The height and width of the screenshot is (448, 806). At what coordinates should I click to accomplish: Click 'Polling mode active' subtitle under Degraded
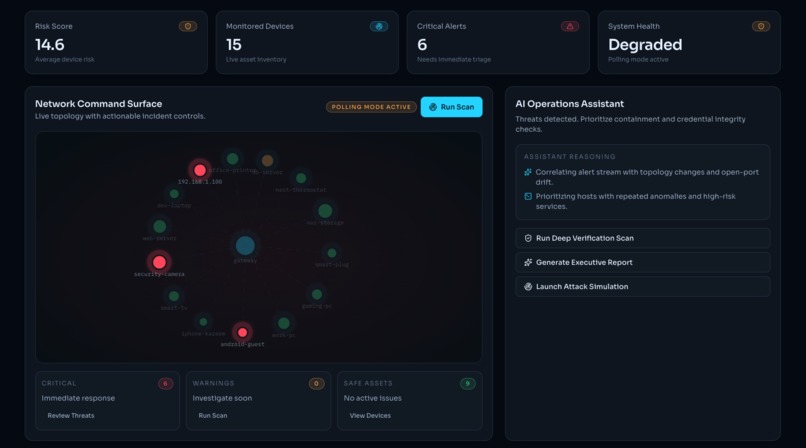pos(638,60)
